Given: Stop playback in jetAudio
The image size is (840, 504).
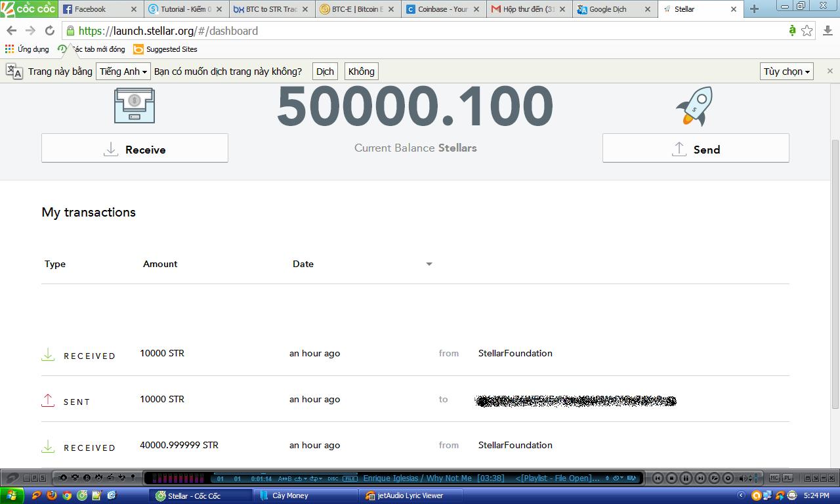Looking at the screenshot, I should coord(672,478).
